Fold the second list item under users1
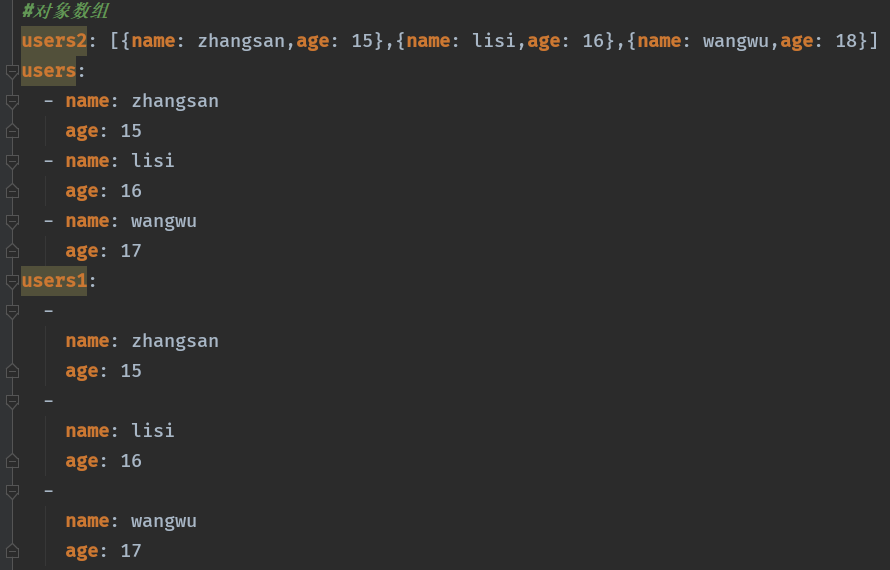This screenshot has height=570, width=890. pyautogui.click(x=12, y=401)
